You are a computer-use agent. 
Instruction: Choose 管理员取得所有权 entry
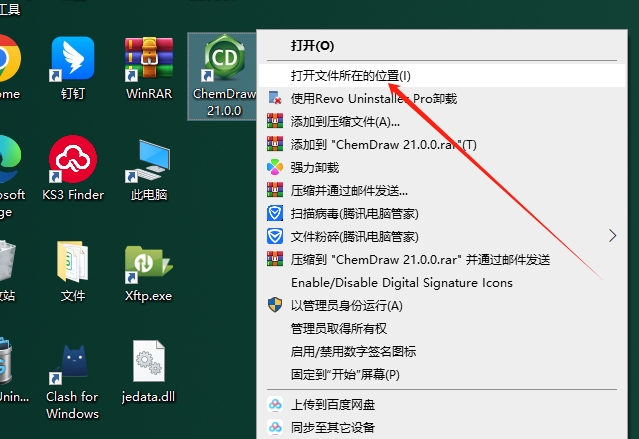(442, 329)
